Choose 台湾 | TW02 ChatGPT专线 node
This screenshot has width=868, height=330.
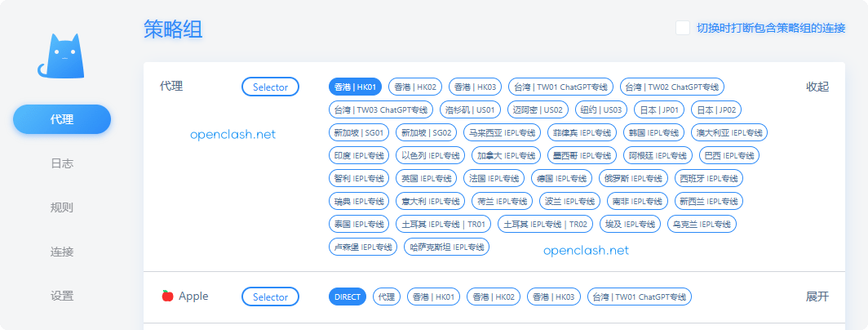click(x=671, y=87)
